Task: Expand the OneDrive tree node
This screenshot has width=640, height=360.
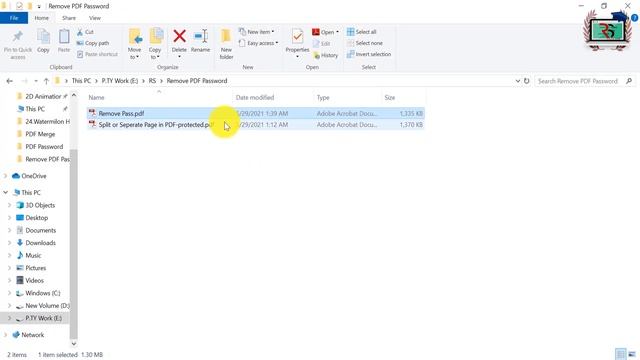Action: [x=5, y=176]
